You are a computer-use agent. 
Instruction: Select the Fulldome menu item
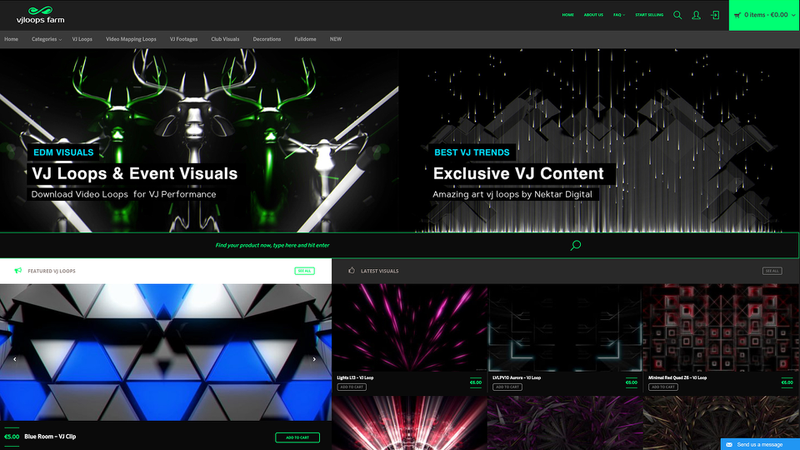tap(305, 39)
